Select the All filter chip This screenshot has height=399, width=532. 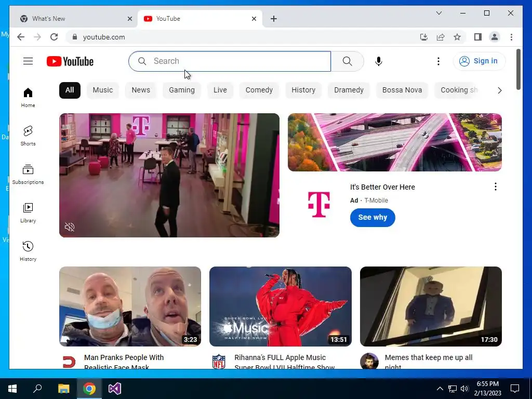(x=70, y=90)
